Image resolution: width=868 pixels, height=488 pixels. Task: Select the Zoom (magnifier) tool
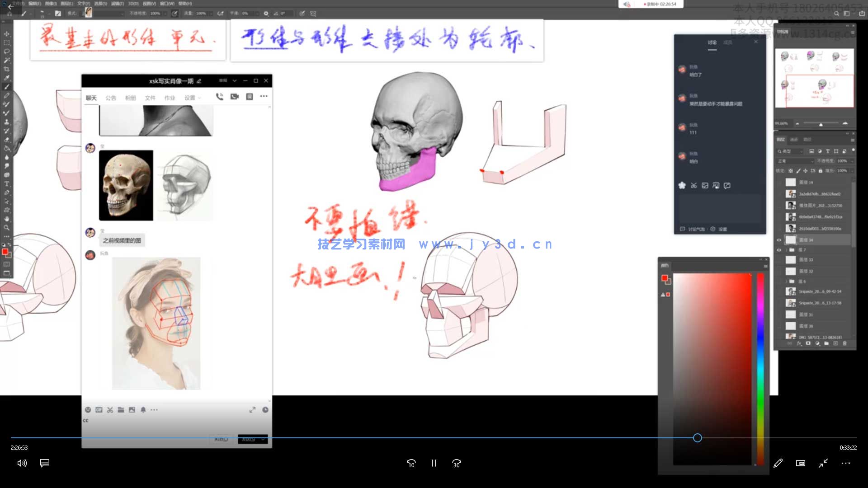[x=7, y=228]
